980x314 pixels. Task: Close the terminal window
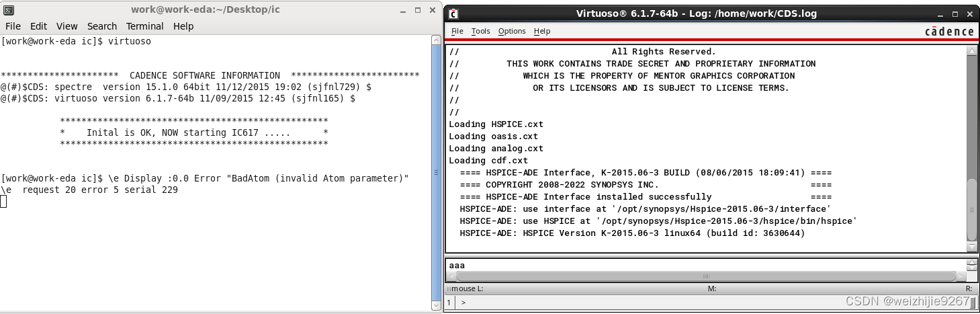pyautogui.click(x=432, y=11)
